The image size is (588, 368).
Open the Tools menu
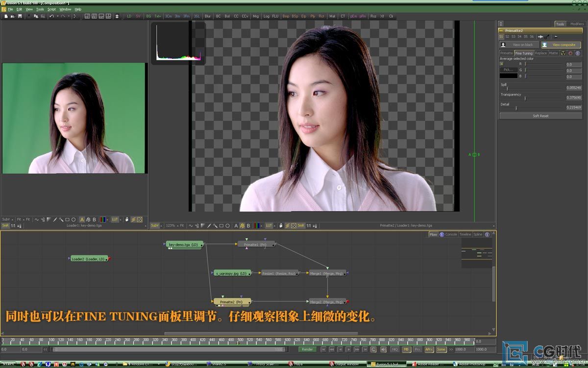(x=40, y=9)
